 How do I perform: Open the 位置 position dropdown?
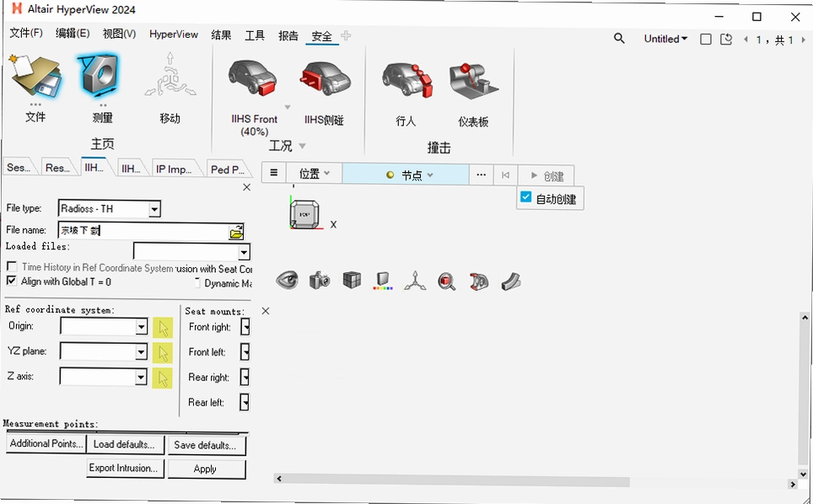(x=315, y=174)
